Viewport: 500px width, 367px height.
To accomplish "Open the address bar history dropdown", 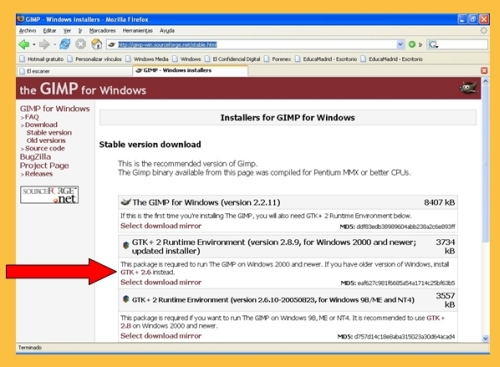I will [400, 44].
